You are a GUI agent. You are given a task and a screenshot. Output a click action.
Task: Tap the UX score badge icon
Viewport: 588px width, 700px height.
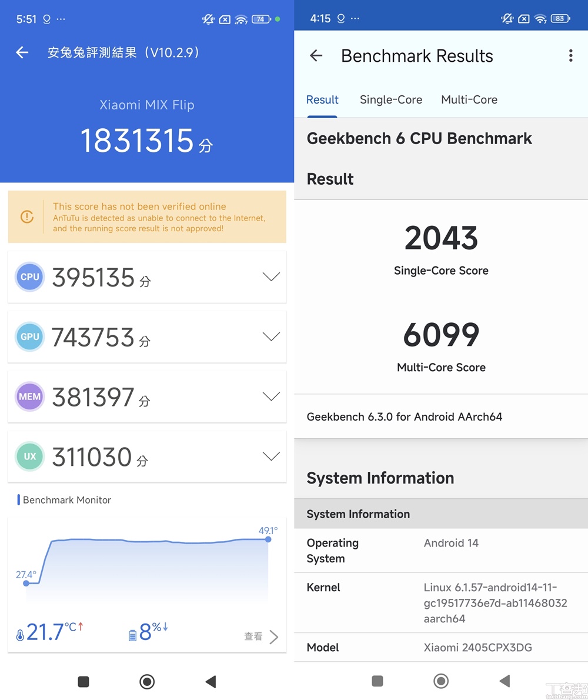(30, 456)
